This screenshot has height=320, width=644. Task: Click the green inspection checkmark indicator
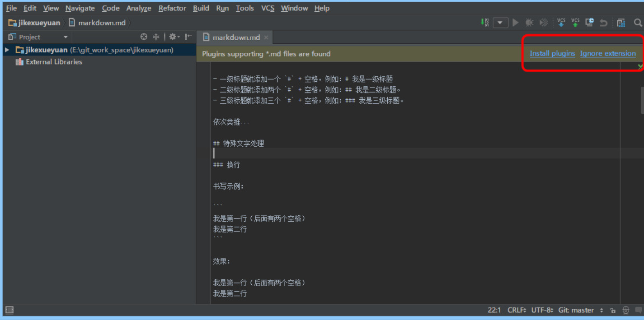640,66
